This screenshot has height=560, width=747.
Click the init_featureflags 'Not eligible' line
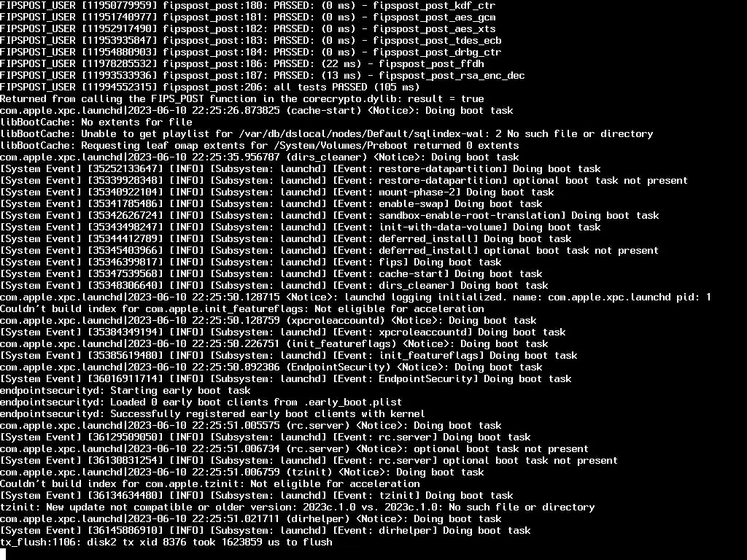click(x=242, y=308)
